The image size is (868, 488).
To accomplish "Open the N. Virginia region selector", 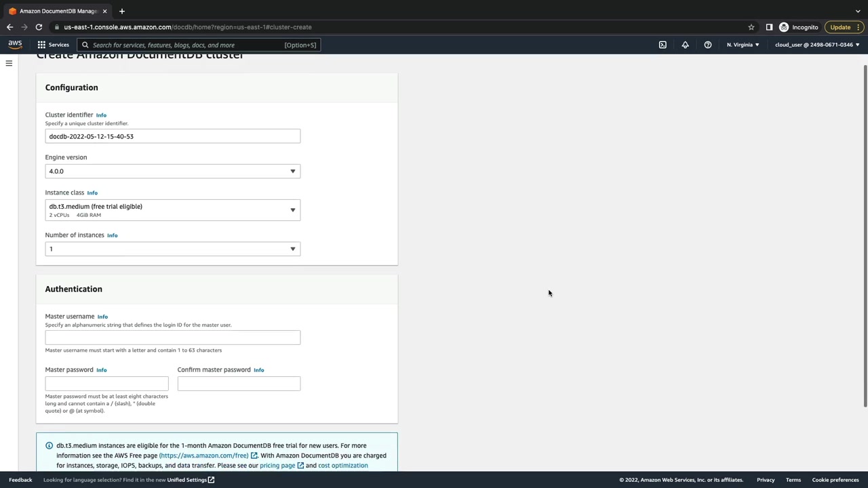I will [743, 45].
